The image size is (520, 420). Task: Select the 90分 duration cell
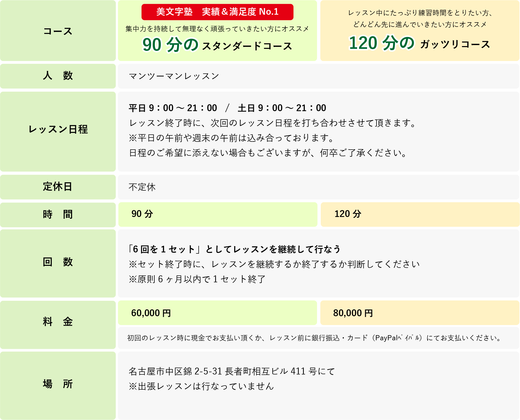pos(217,214)
